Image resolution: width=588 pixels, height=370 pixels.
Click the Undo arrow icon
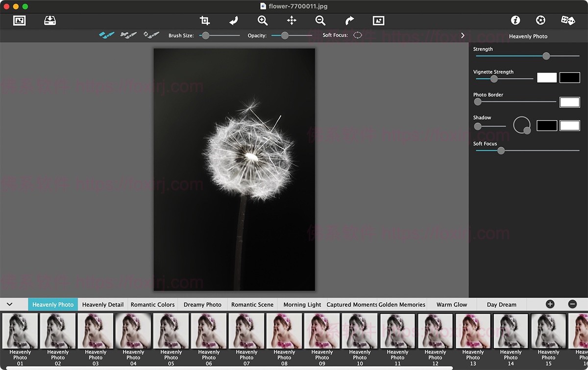point(233,21)
